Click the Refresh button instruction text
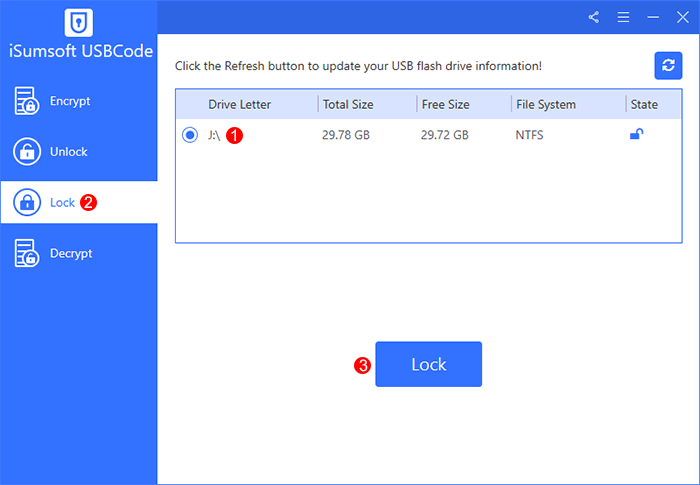 [x=358, y=66]
